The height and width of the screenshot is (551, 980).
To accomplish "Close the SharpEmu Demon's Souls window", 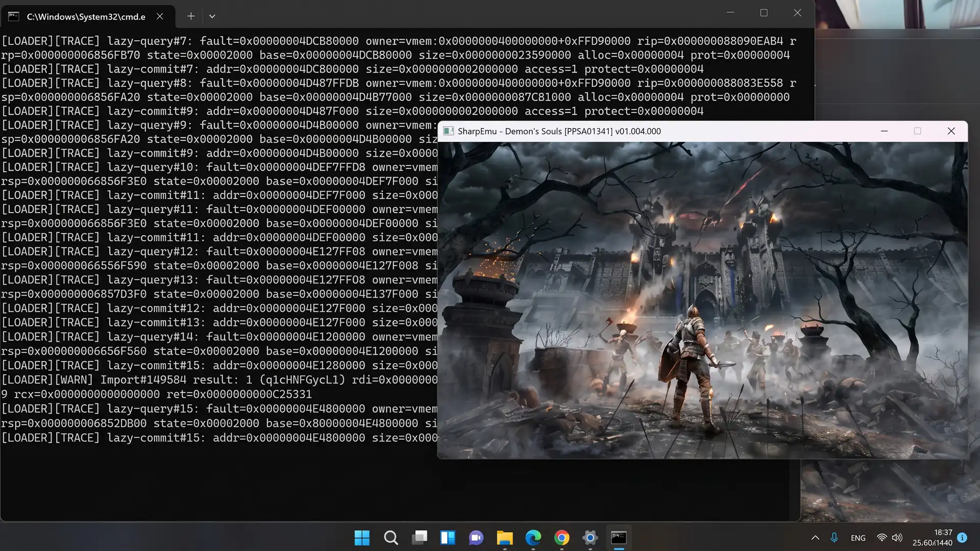I will pos(951,131).
